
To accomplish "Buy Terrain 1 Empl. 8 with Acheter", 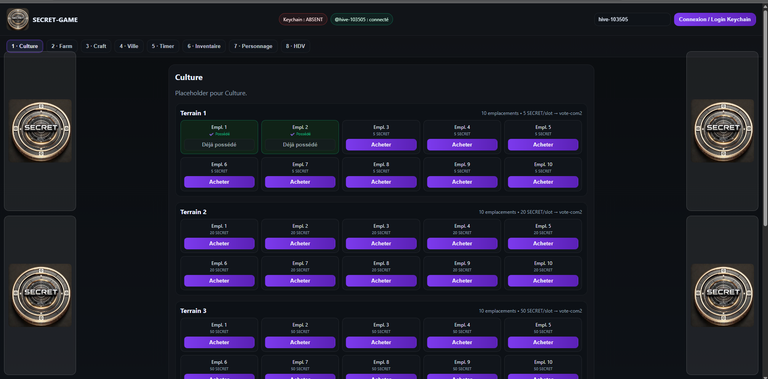I will pos(381,182).
